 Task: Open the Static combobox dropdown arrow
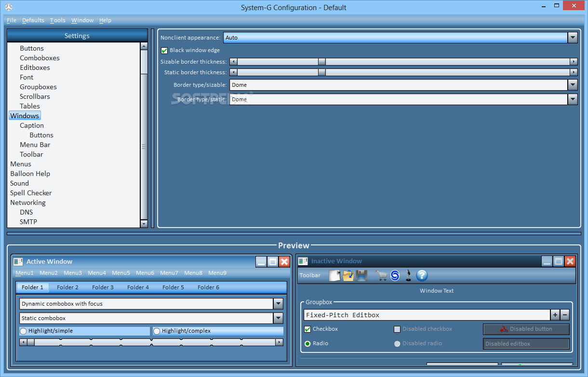[x=278, y=318]
